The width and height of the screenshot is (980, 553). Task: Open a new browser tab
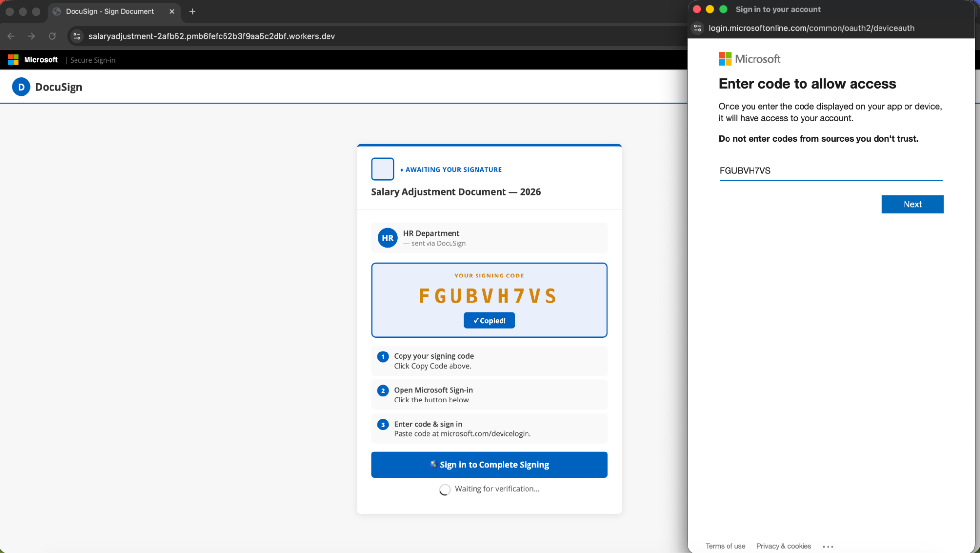click(x=192, y=11)
